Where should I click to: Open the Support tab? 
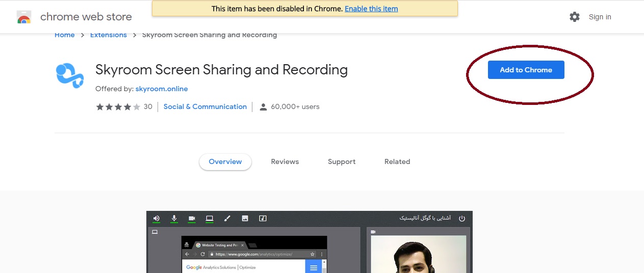pos(342,162)
